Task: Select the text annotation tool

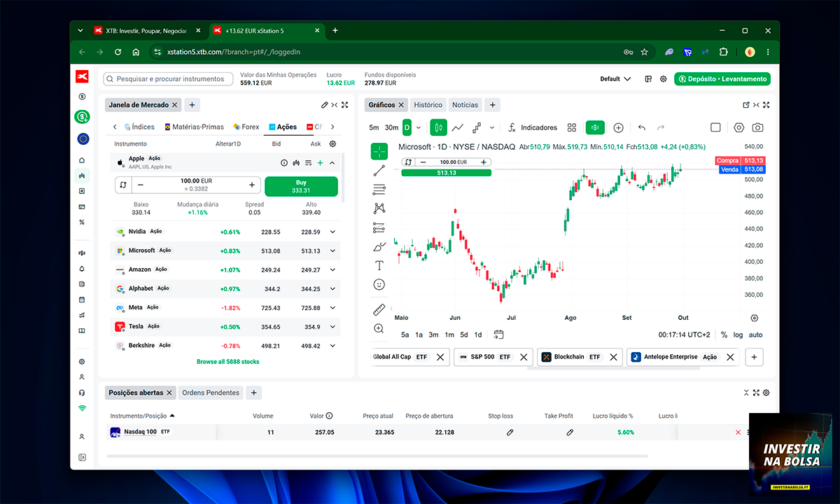Action: tap(379, 265)
